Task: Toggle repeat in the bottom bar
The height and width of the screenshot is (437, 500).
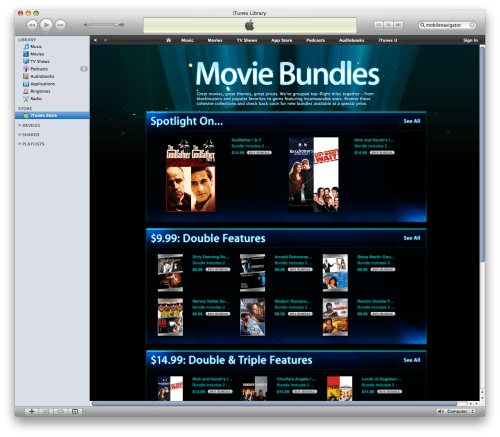Action: click(x=60, y=411)
